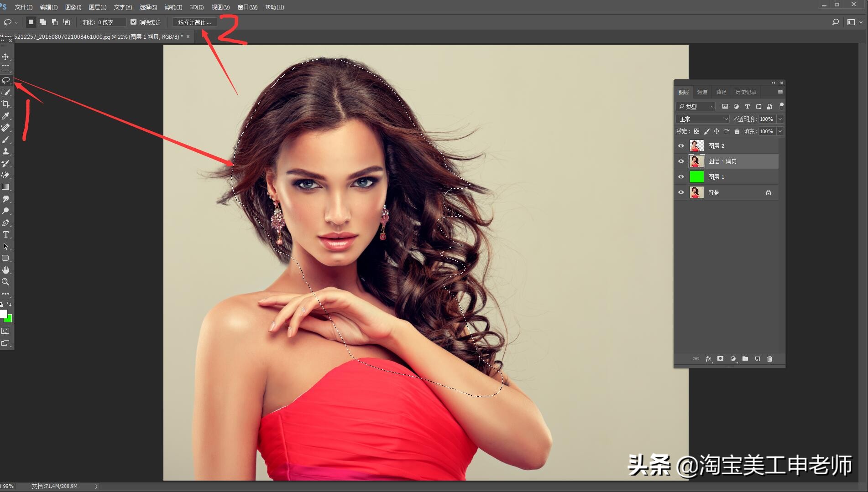
Task: Select the Horizontal Type tool
Action: click(5, 234)
